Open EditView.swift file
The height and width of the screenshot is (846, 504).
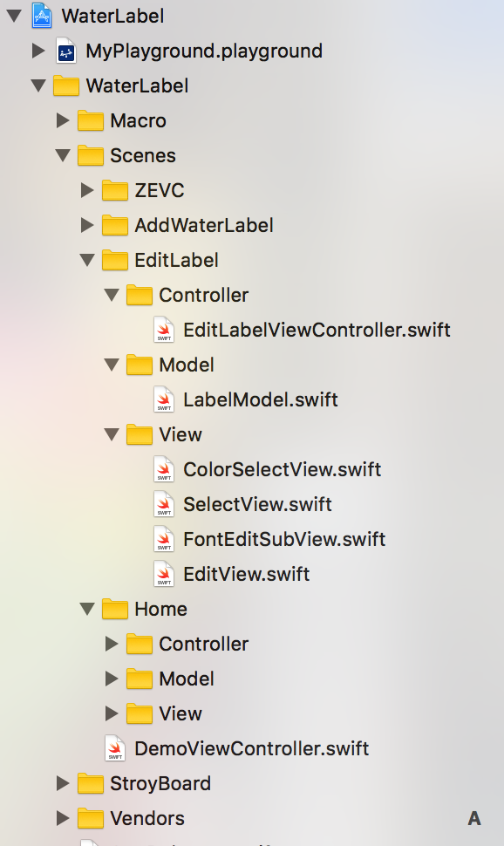tap(247, 574)
